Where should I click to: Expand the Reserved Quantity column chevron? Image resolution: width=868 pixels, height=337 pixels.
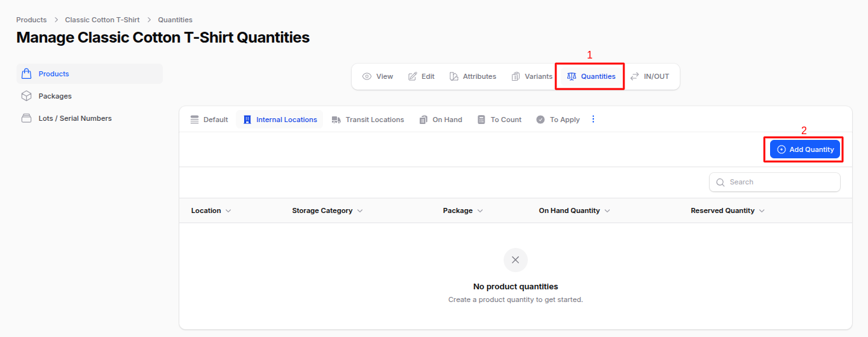point(762,210)
